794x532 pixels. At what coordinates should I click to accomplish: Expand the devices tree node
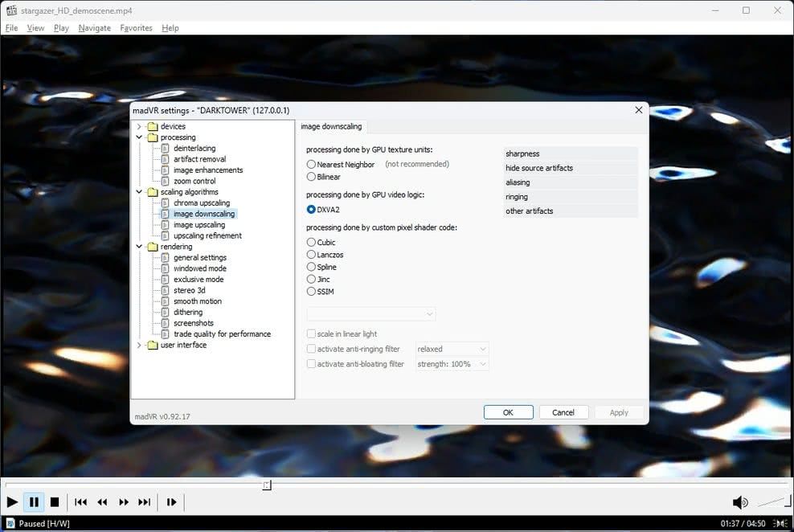point(139,126)
